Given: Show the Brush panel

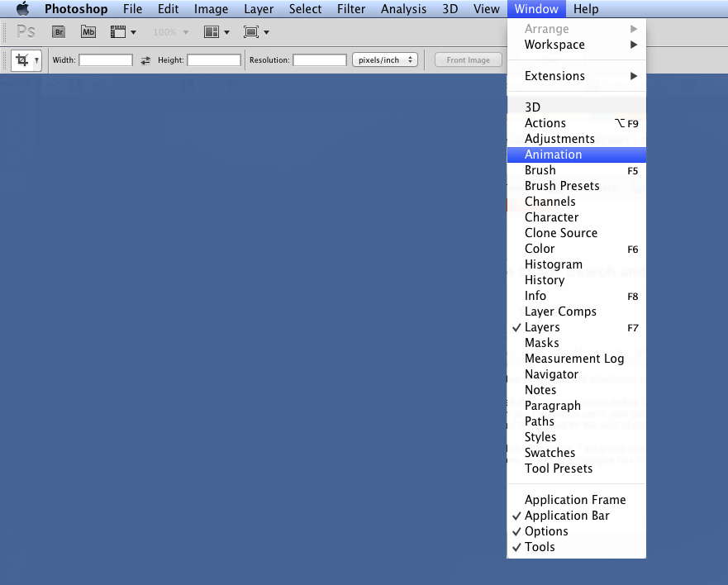Looking at the screenshot, I should (577, 170).
